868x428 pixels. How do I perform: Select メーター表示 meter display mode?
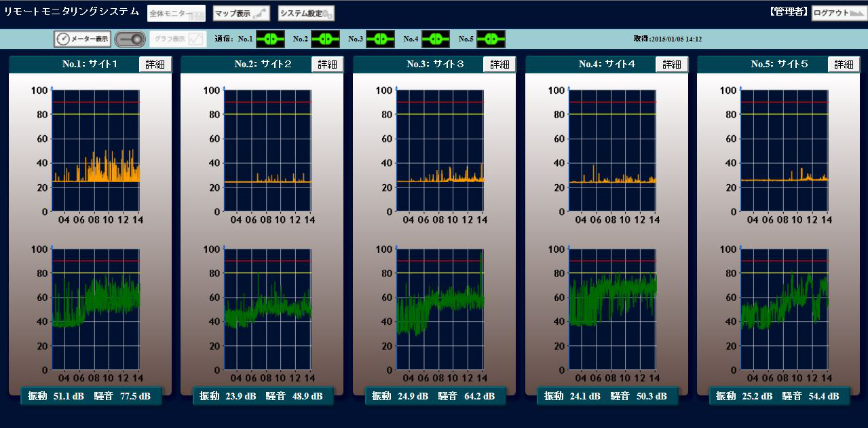[x=82, y=39]
